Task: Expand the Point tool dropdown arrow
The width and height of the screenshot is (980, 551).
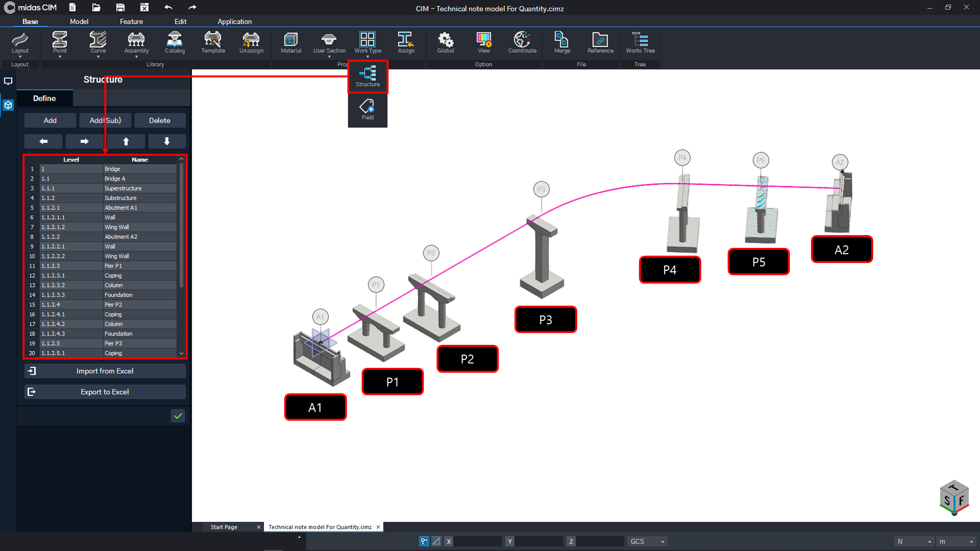Action: coord(59,57)
